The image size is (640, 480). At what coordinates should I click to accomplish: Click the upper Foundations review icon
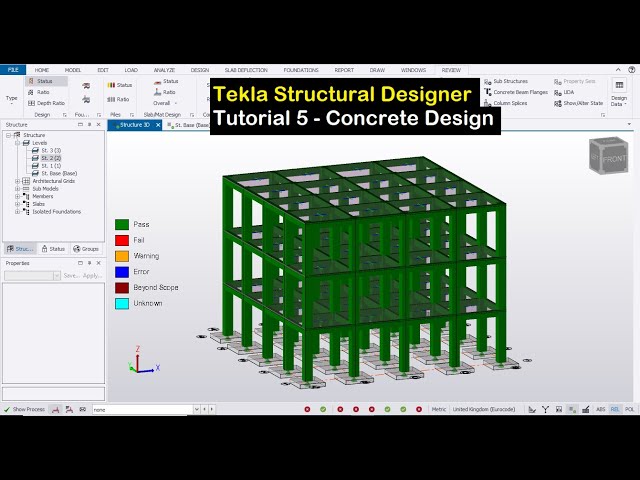pos(86,86)
